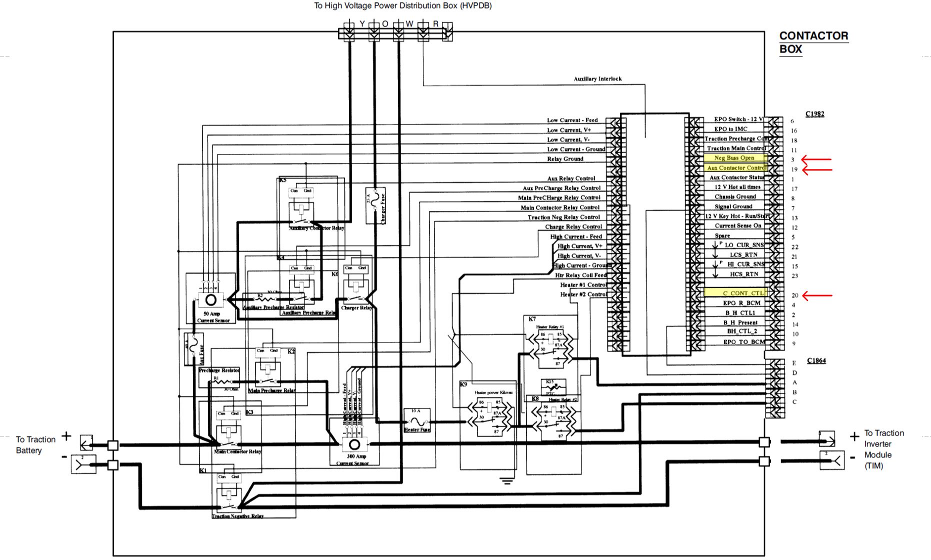Select the 10 A Heater Fuse symbol
The height and width of the screenshot is (560, 931).
pos(416,420)
